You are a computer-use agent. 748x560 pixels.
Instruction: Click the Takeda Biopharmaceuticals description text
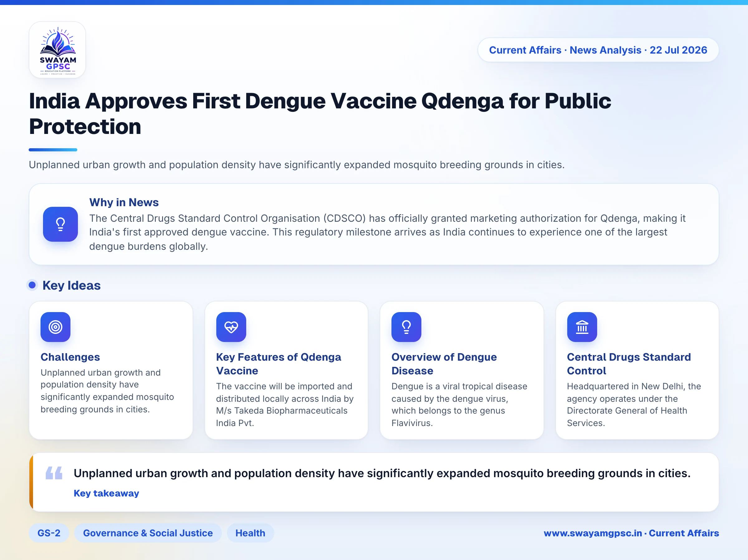point(285,405)
